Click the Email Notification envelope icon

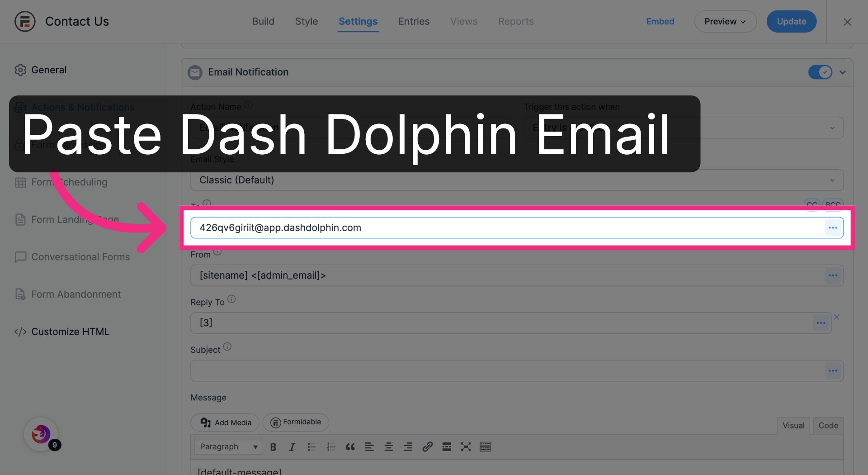click(195, 72)
